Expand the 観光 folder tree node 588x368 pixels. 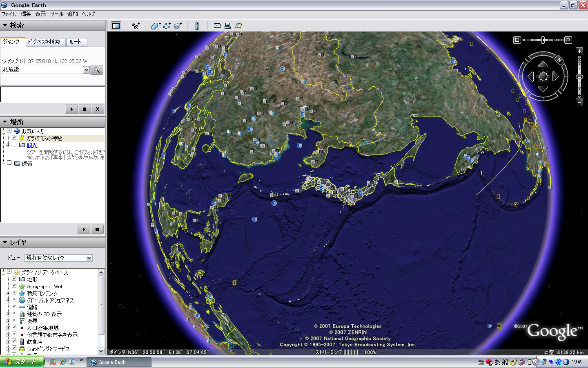click(8, 145)
